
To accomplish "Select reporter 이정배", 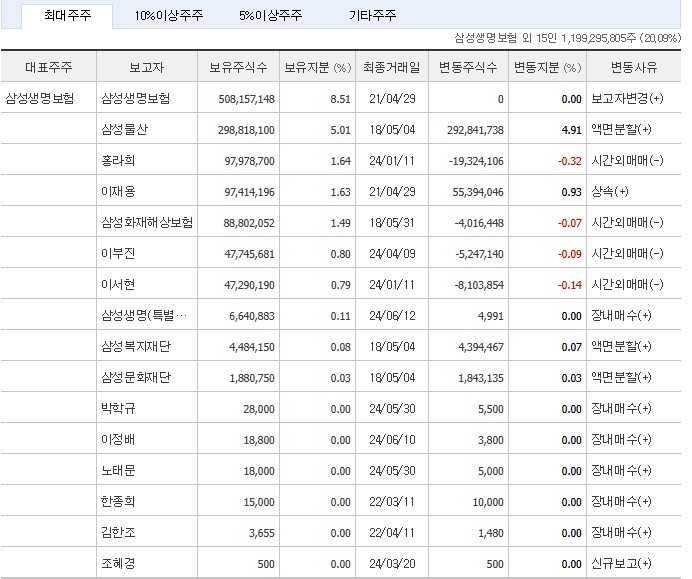I will 118,439.
